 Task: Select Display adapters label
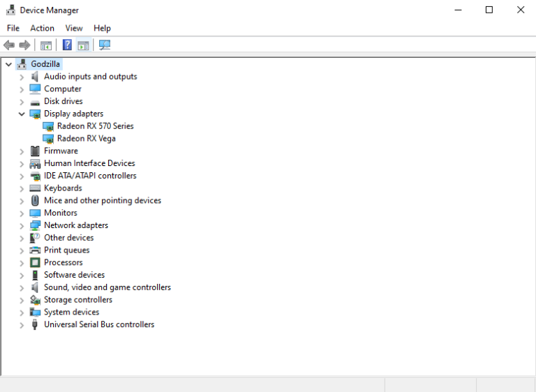click(x=73, y=114)
